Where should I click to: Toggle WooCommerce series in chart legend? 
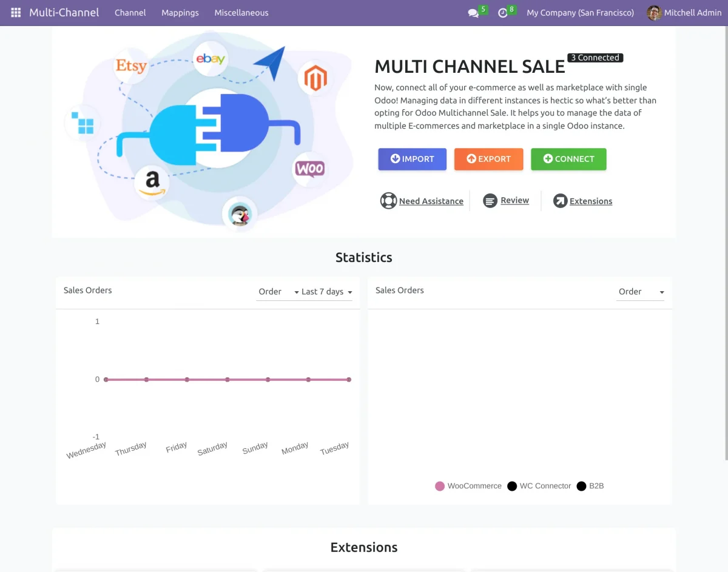(468, 486)
